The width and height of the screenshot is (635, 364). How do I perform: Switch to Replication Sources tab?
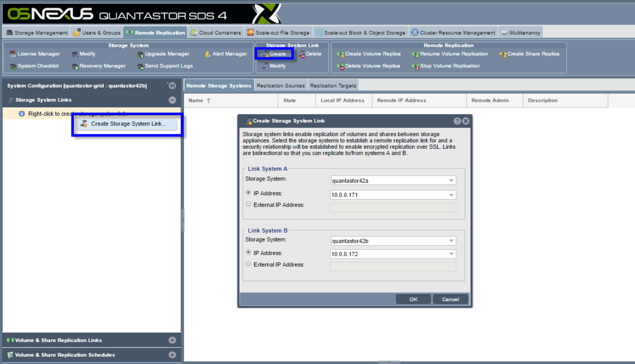point(281,86)
